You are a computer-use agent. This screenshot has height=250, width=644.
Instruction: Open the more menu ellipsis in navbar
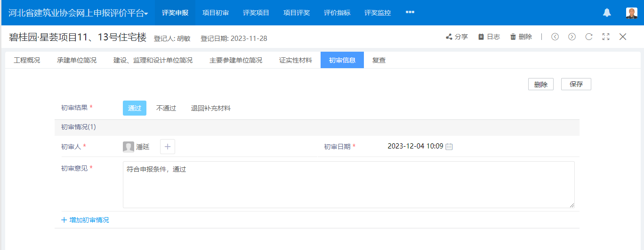410,12
